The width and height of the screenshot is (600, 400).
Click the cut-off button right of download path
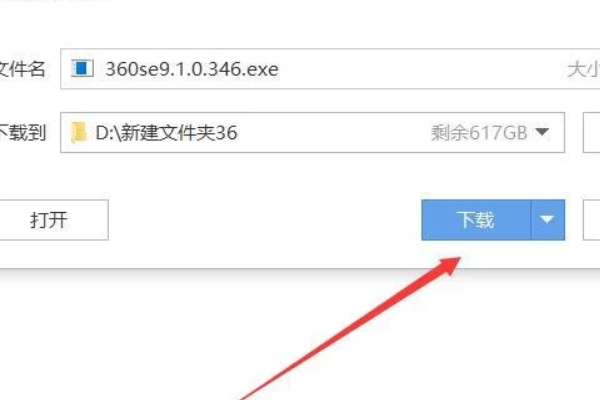click(591, 132)
